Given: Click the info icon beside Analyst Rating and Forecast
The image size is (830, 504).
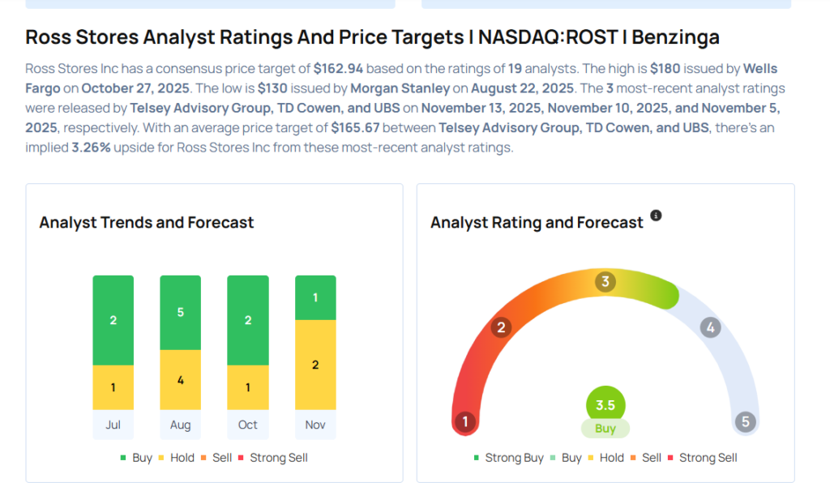Looking at the screenshot, I should 656,216.
